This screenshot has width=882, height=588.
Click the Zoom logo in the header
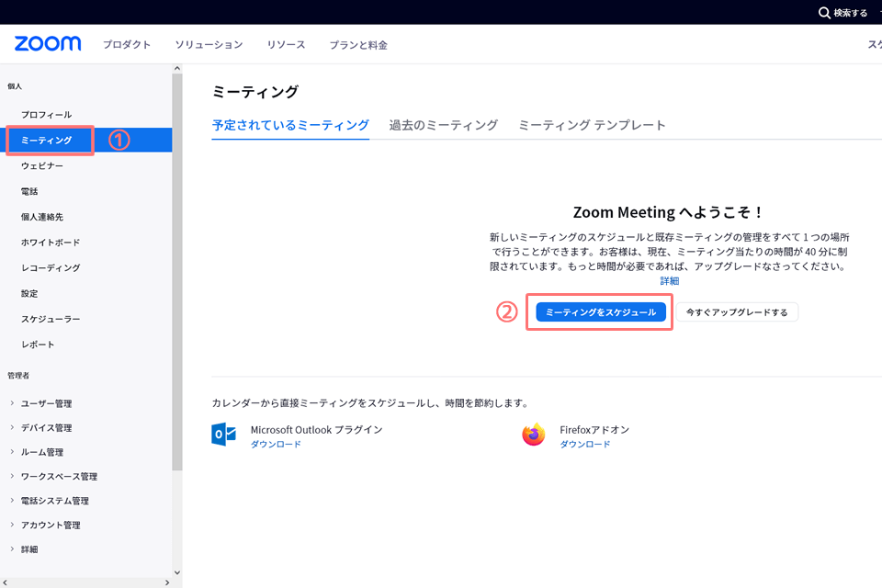click(x=46, y=42)
